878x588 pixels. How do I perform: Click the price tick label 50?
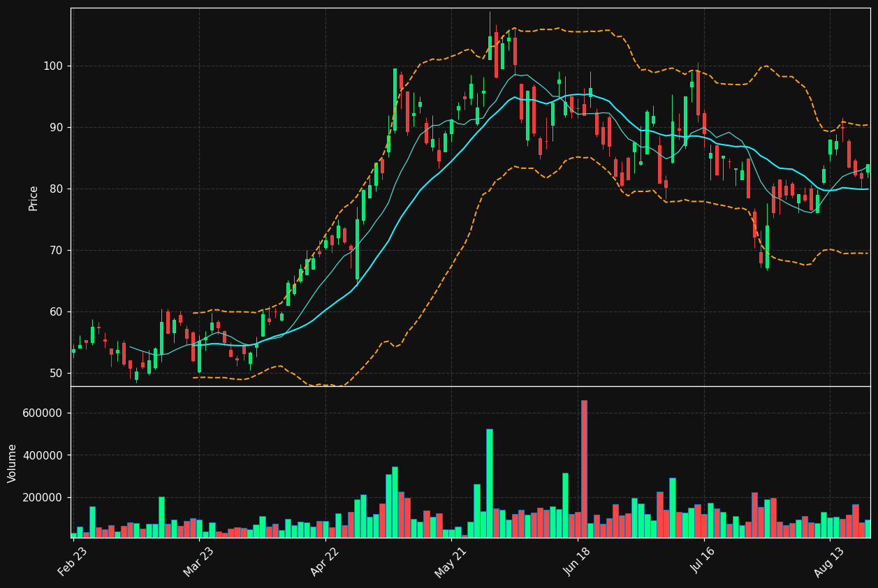(x=56, y=374)
